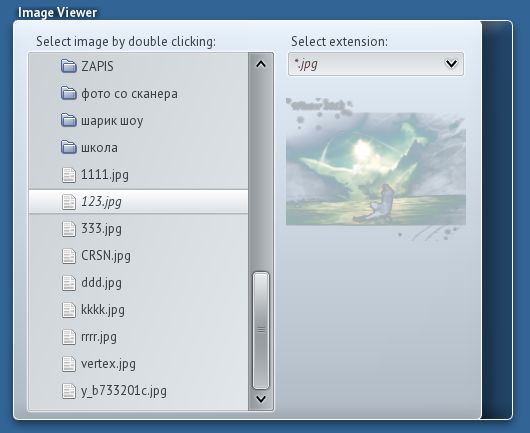Select 333.jpg in the file list

pyautogui.click(x=139, y=229)
